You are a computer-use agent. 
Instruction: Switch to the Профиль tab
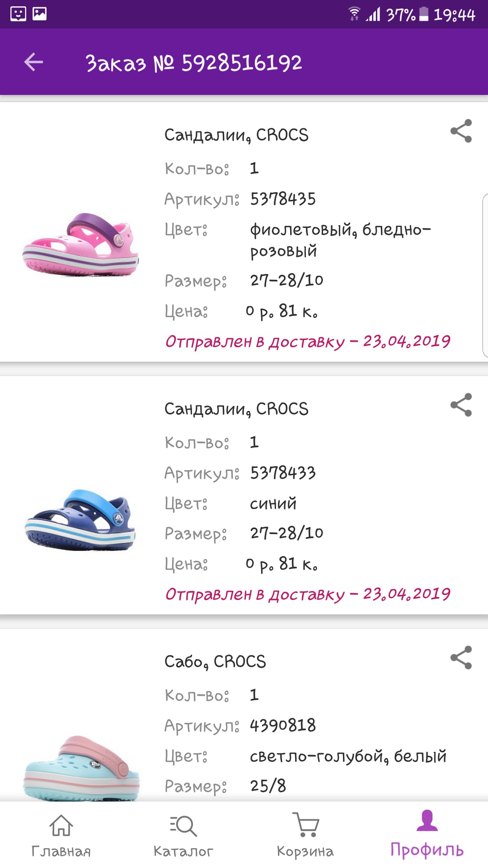[427, 835]
